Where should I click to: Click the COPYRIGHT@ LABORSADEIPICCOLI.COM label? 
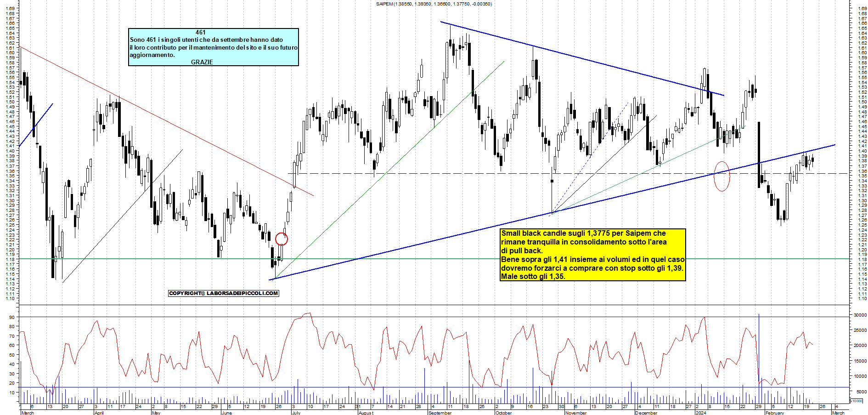224,293
